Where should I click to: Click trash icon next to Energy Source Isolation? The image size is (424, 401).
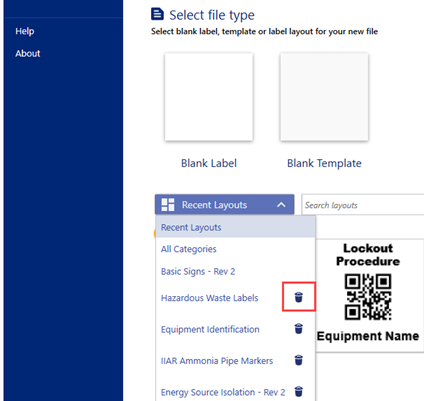pos(299,391)
